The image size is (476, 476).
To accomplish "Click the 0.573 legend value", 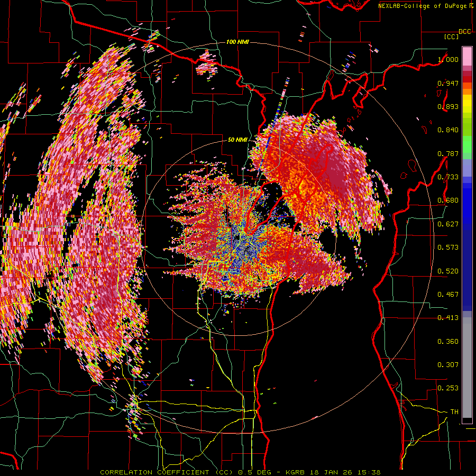I will point(448,248).
